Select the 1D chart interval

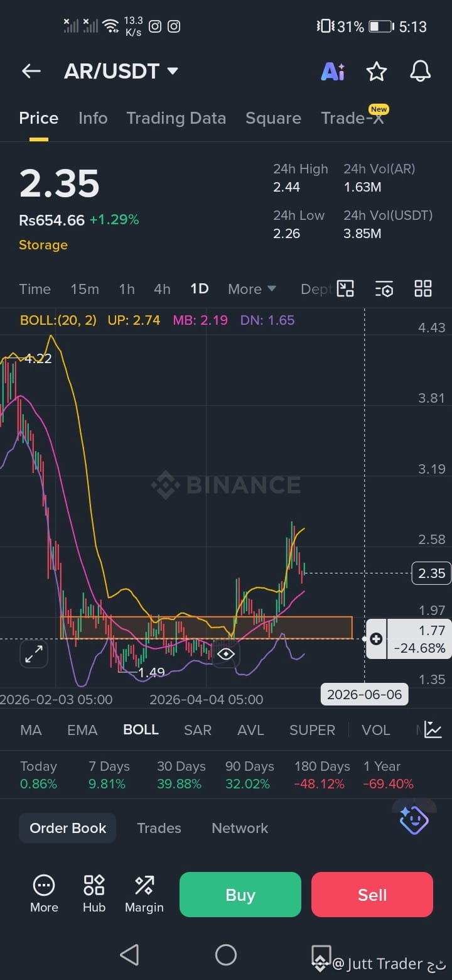199,289
